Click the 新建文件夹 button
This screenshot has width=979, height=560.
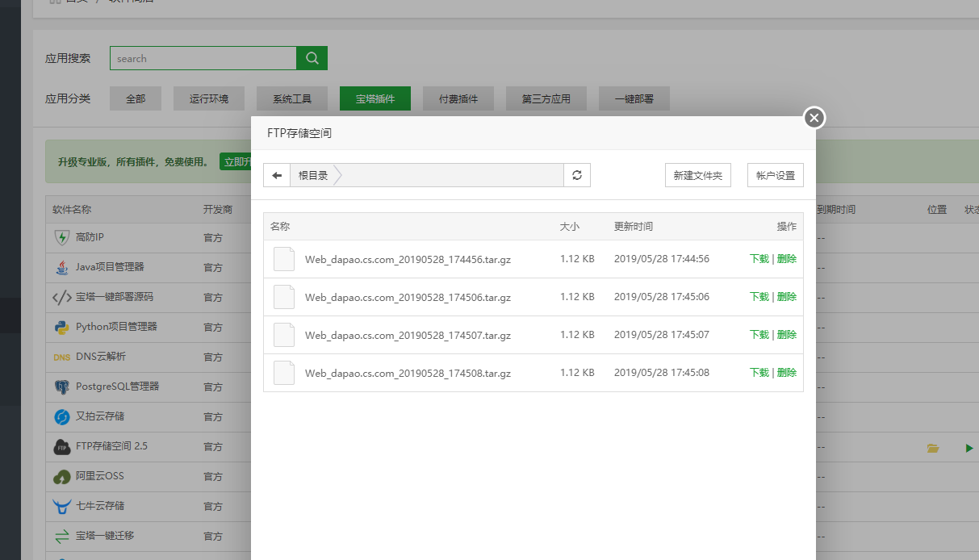[698, 175]
